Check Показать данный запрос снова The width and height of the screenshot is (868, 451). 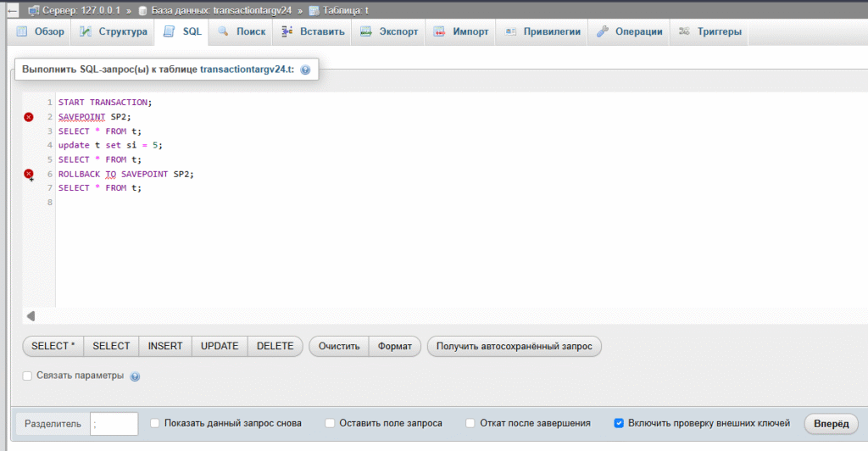154,423
